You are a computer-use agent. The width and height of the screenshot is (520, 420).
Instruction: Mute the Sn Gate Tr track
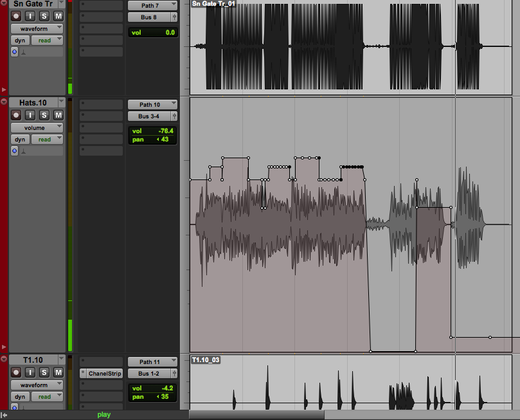pyautogui.click(x=58, y=16)
